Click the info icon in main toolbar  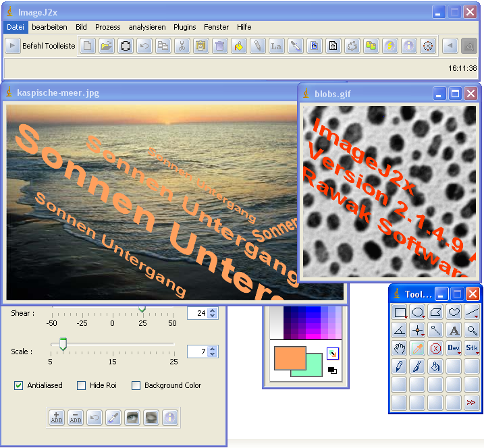[x=408, y=47]
